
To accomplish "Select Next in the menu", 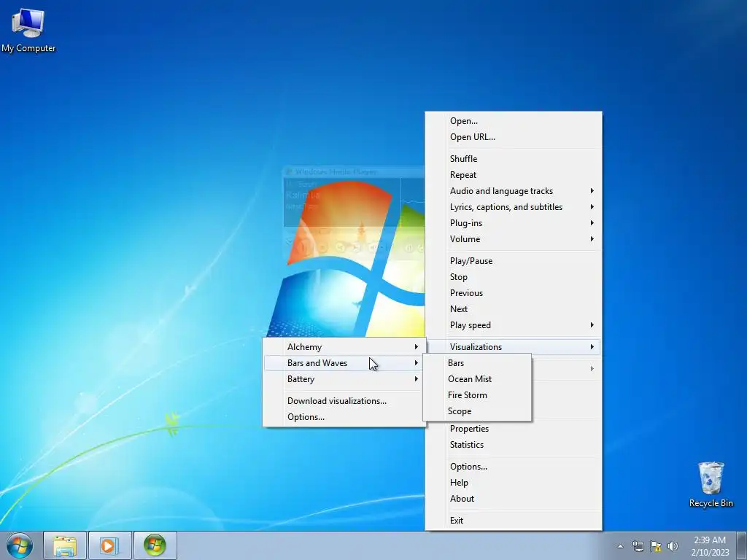I will pyautogui.click(x=514, y=309).
